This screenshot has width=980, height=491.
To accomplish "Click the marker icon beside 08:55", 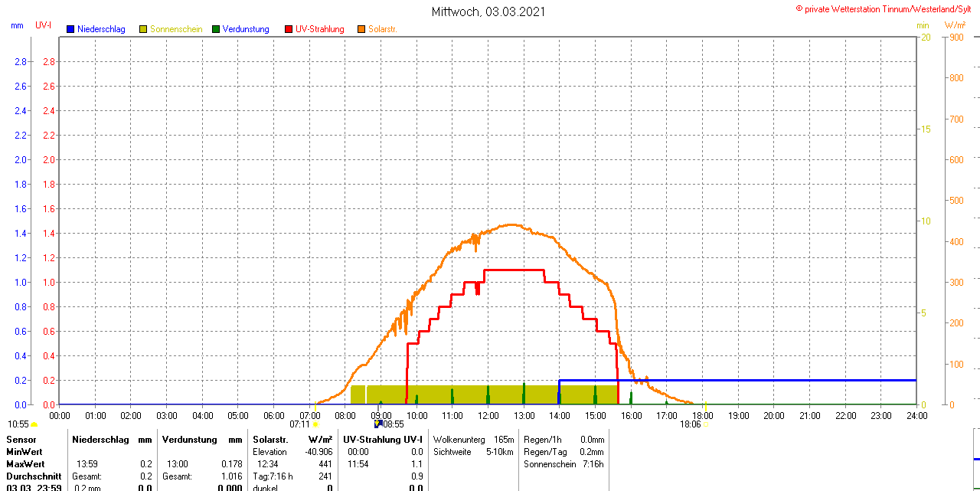I will tap(377, 424).
